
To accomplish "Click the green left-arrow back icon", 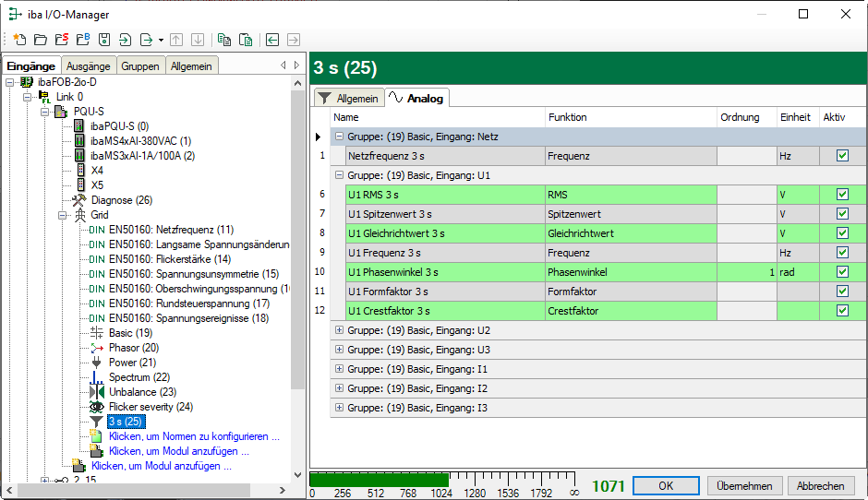I will pos(272,40).
